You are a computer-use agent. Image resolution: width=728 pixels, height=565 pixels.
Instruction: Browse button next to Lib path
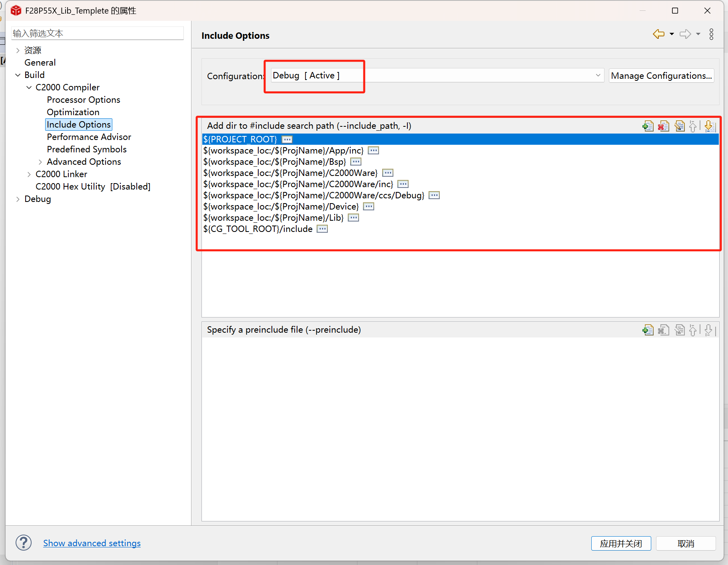[x=353, y=218]
